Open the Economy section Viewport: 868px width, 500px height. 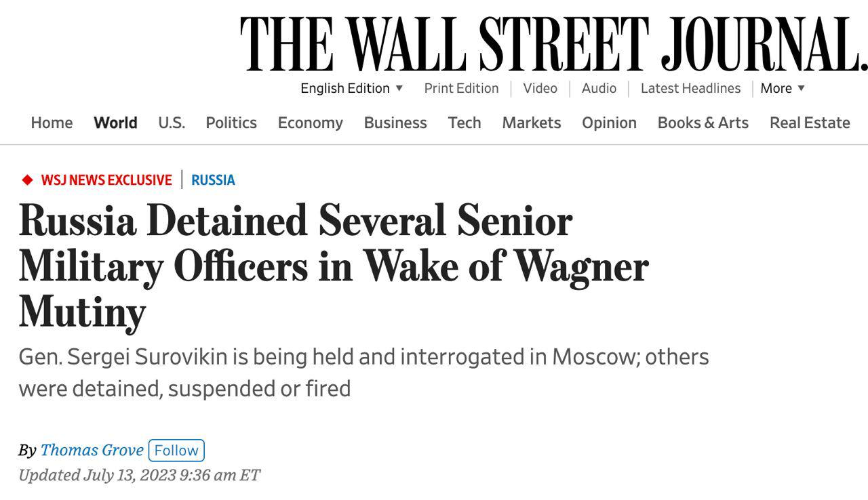tap(310, 123)
